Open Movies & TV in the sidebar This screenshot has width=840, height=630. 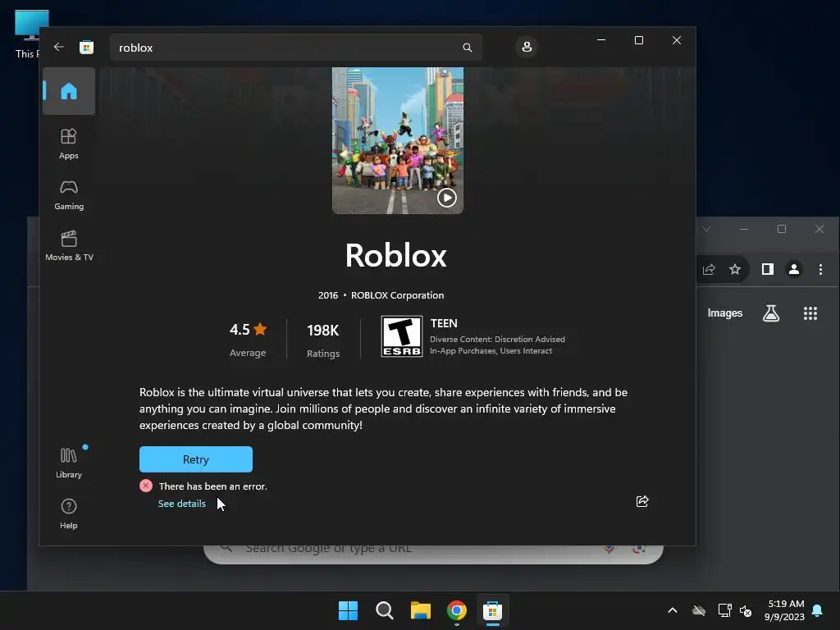click(69, 245)
